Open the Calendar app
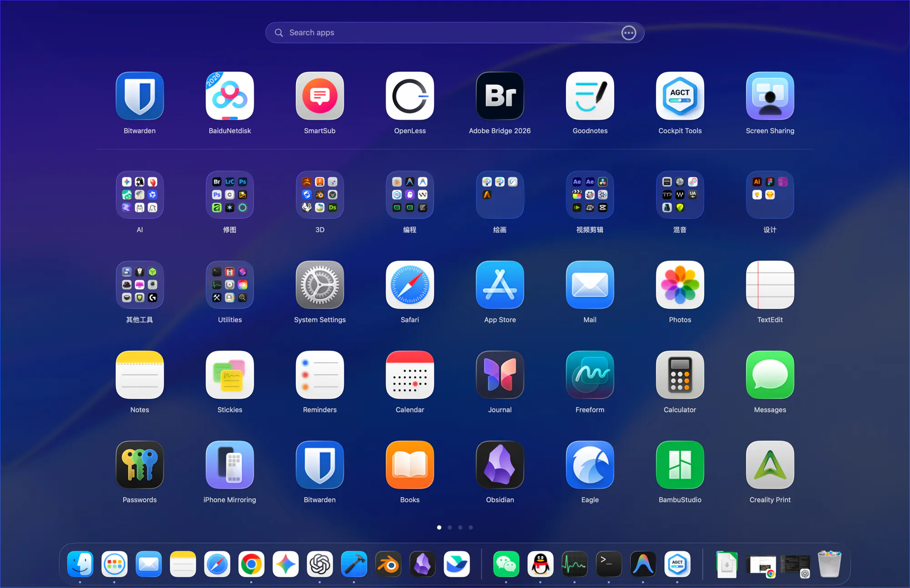 pyautogui.click(x=410, y=375)
